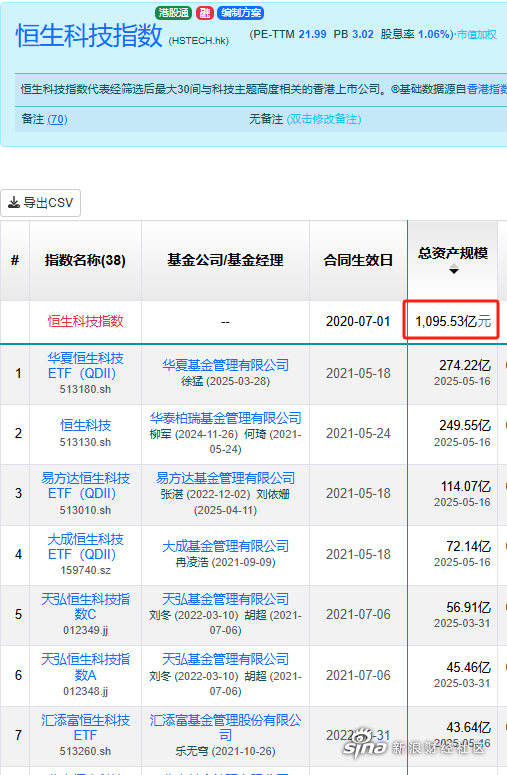Click 2021-05-24 contract date cell
The height and width of the screenshot is (775, 507).
[358, 433]
